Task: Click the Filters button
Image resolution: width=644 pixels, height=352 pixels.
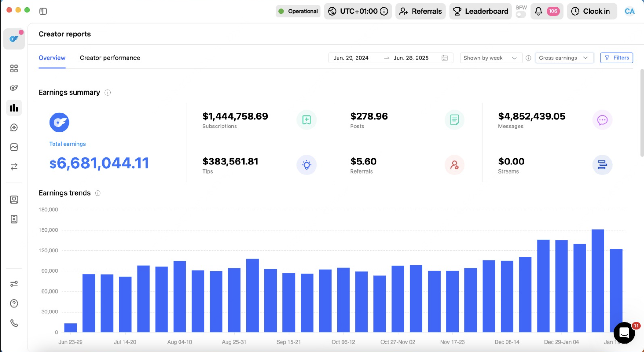Action: (617, 58)
